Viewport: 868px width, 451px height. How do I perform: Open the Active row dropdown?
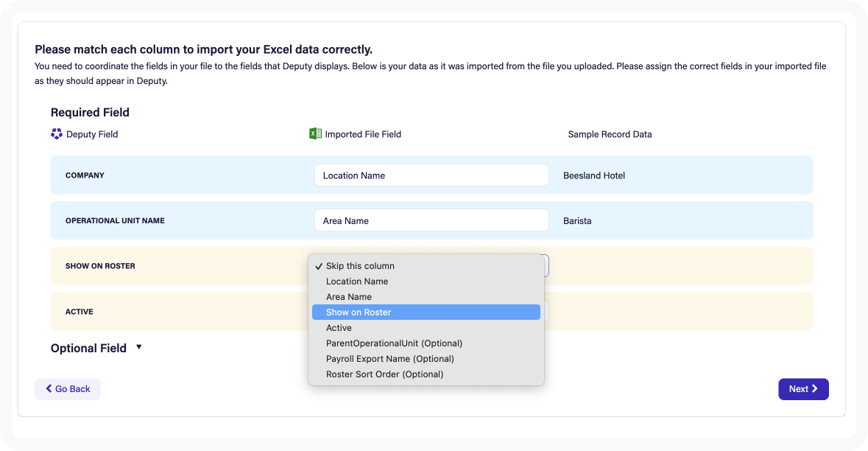tap(546, 312)
